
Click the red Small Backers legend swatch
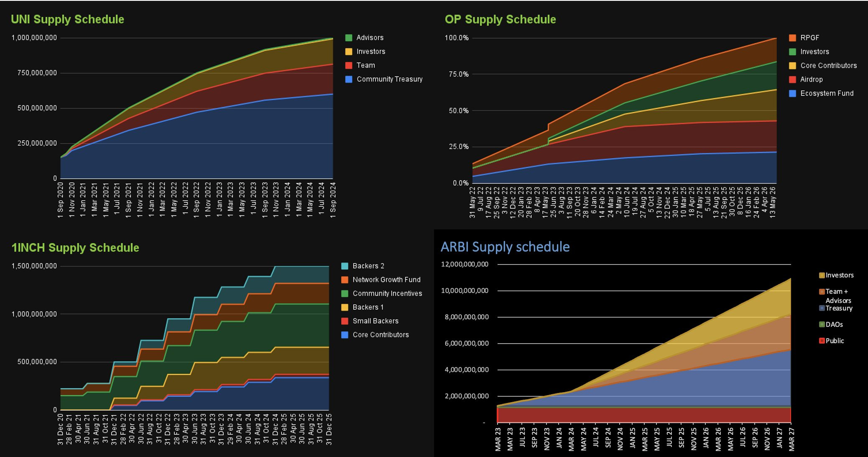pyautogui.click(x=345, y=321)
